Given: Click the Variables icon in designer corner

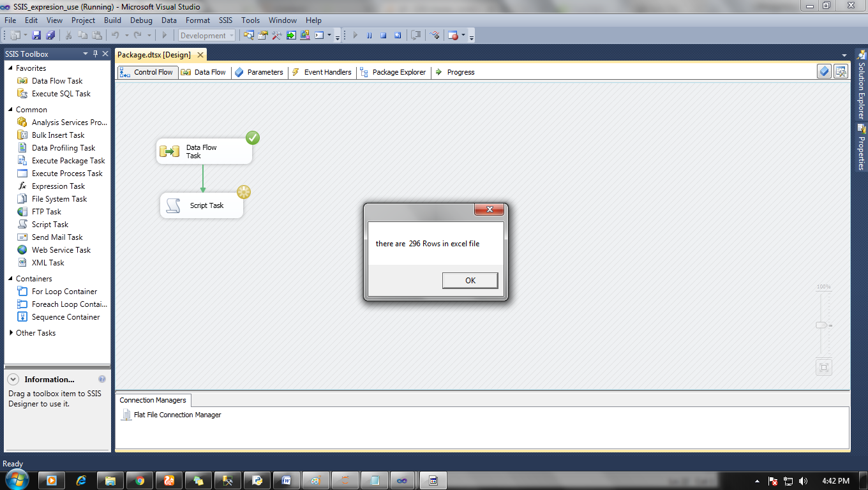Looking at the screenshot, I should point(825,71).
